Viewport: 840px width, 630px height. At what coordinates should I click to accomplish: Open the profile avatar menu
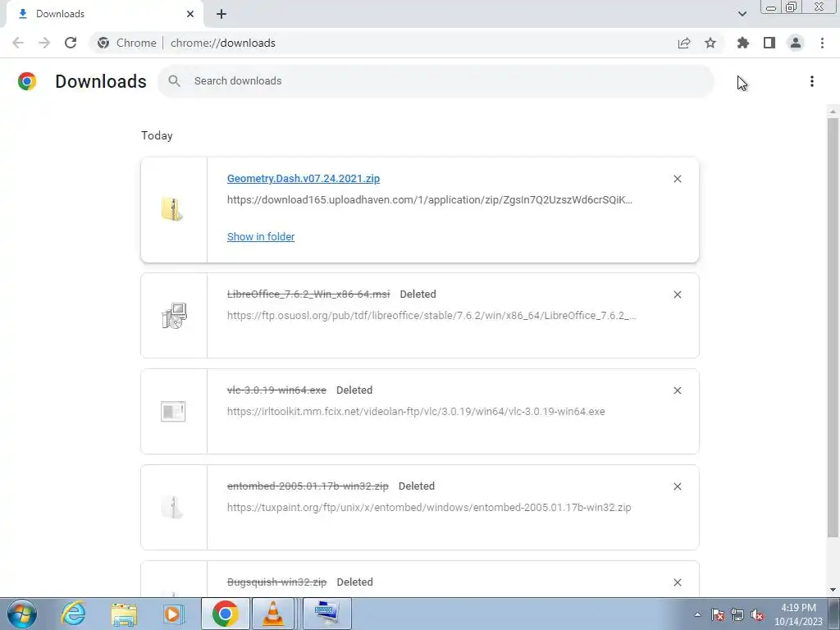pos(796,43)
